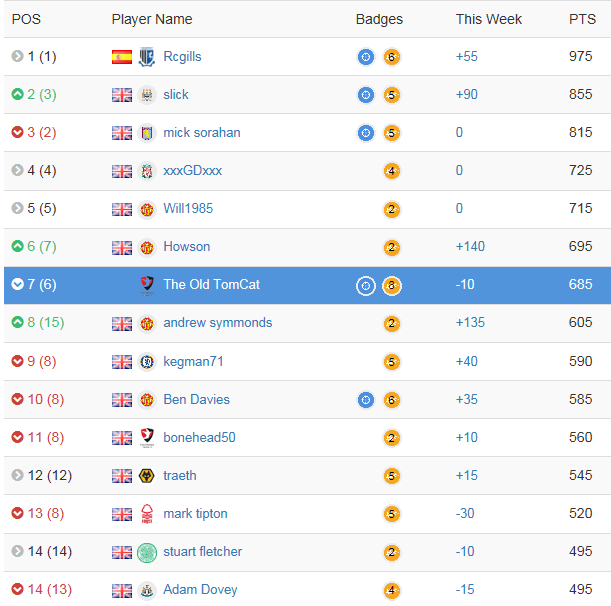This screenshot has height=606, width=611.
Task: Open Rcgills player profile link
Action: pos(182,57)
